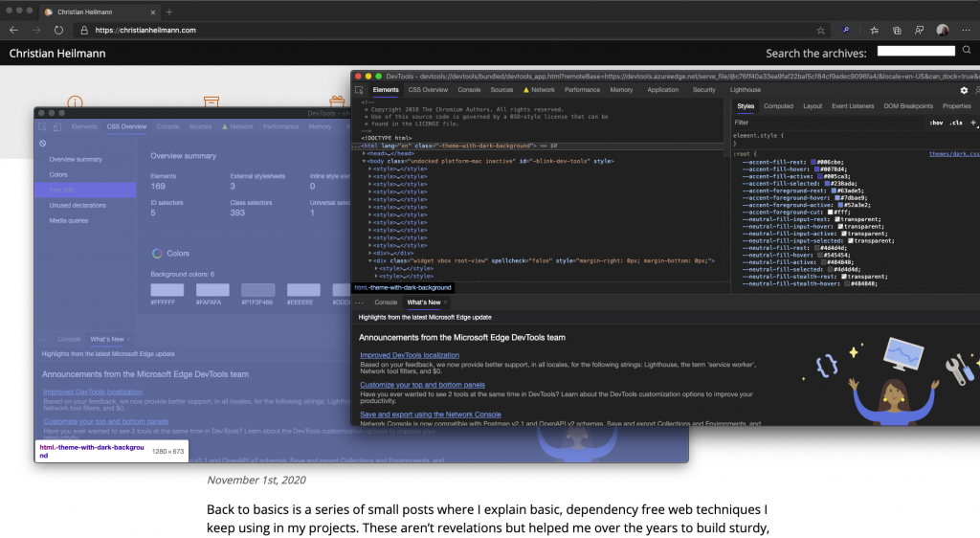
Task: Go back with the browser back arrow
Action: pos(13,30)
